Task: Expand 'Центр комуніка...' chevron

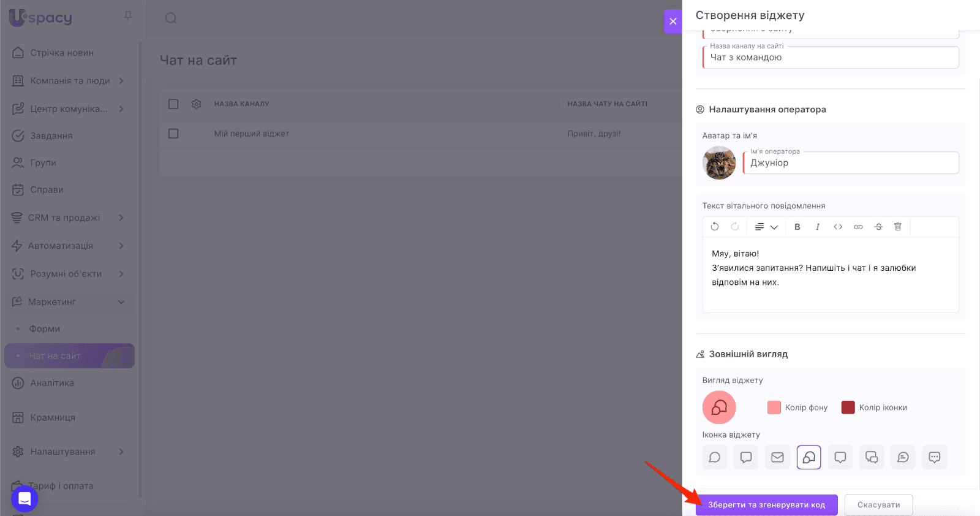Action: [121, 109]
